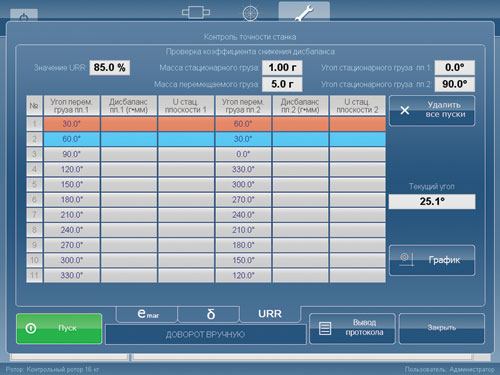This screenshot has height=375, width=500.
Task: Click the document icon on protocol output
Action: point(325,328)
